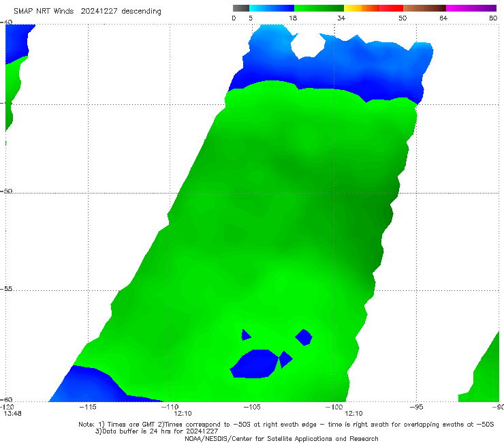Viewport: 504px width, 443px height.
Task: Click the latitude label '-55'
Action: tap(6, 289)
